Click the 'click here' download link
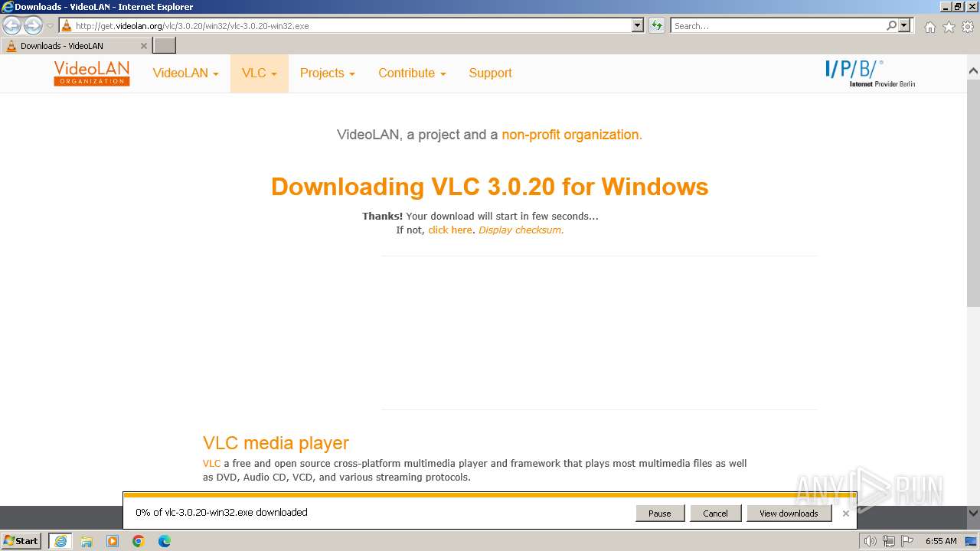 click(x=450, y=230)
